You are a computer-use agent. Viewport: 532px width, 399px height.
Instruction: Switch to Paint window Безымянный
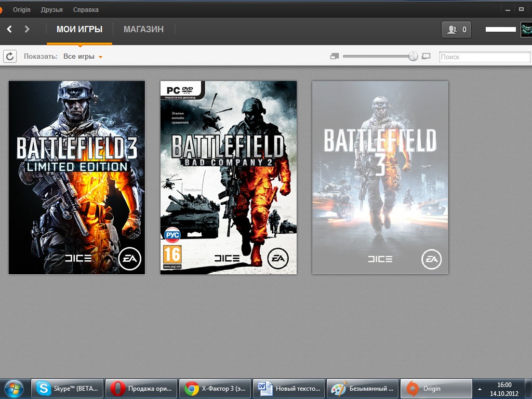point(362,389)
